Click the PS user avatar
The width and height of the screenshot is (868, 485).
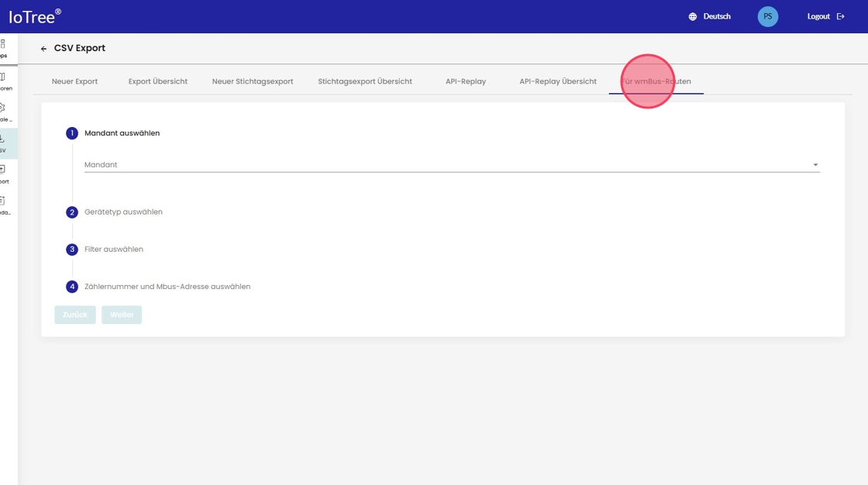coord(767,16)
